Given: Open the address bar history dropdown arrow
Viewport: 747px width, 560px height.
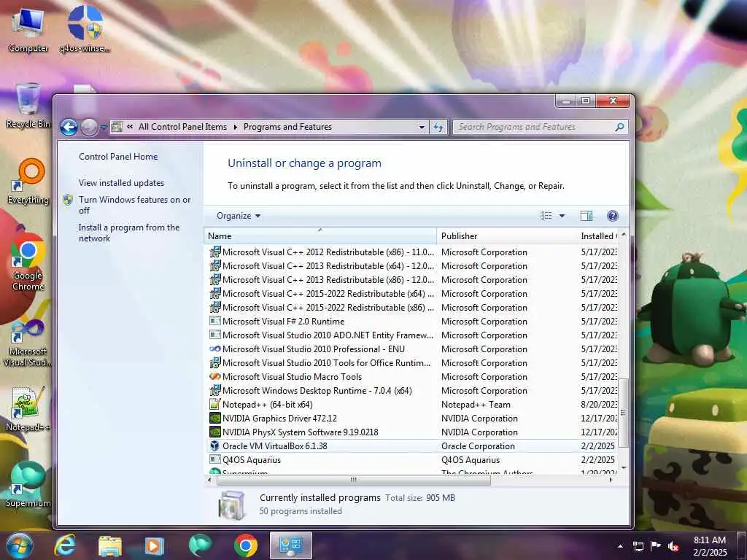Looking at the screenshot, I should 422,127.
